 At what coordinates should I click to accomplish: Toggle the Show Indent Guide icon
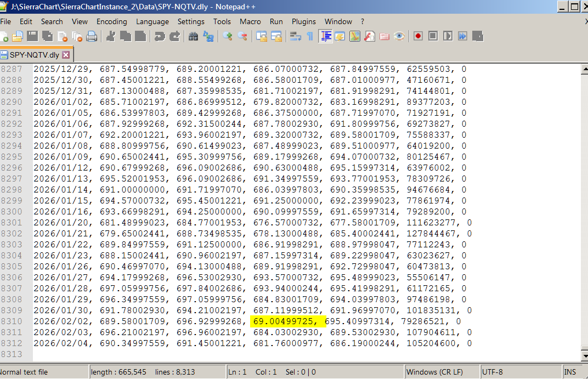coord(325,36)
